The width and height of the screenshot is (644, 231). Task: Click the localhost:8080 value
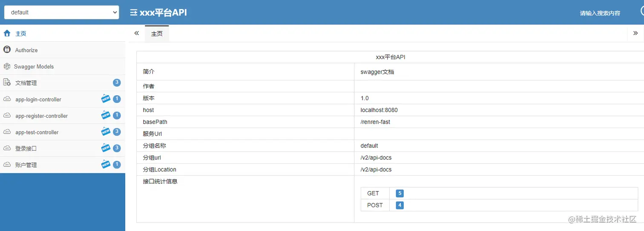click(x=379, y=110)
